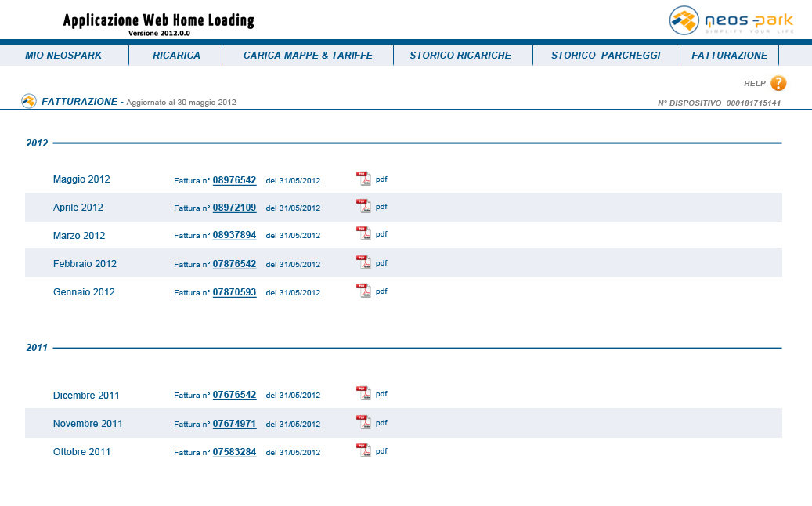The height and width of the screenshot is (506, 812).
Task: Open PDF icon for Maggio 2012 invoice
Action: [x=364, y=179]
